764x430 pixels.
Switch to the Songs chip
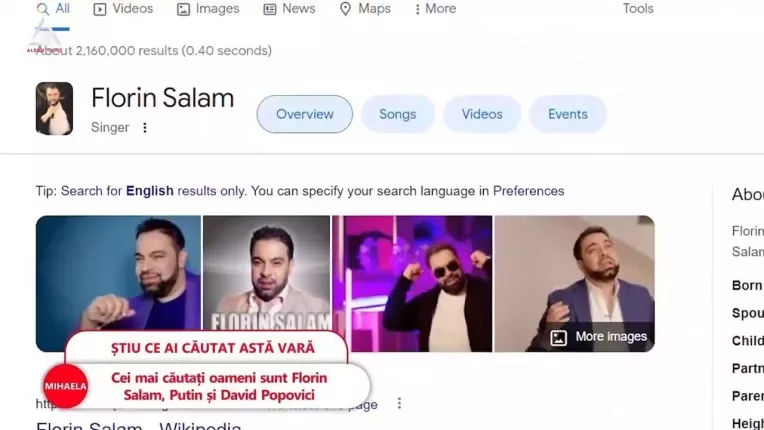pos(398,114)
